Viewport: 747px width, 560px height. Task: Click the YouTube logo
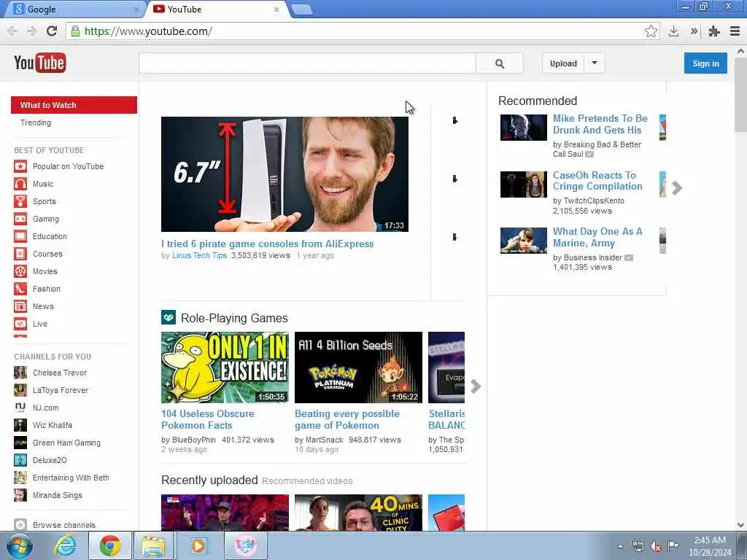click(39, 63)
